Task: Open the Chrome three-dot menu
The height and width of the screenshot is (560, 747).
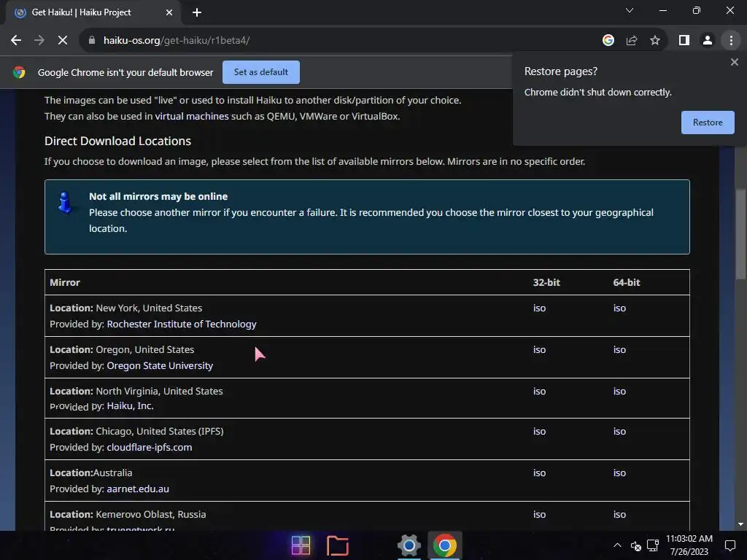Action: point(731,41)
